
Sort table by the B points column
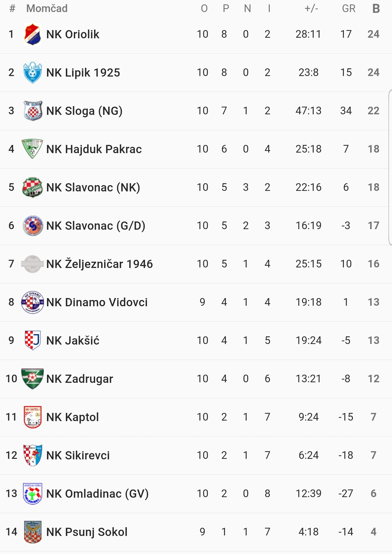376,9
